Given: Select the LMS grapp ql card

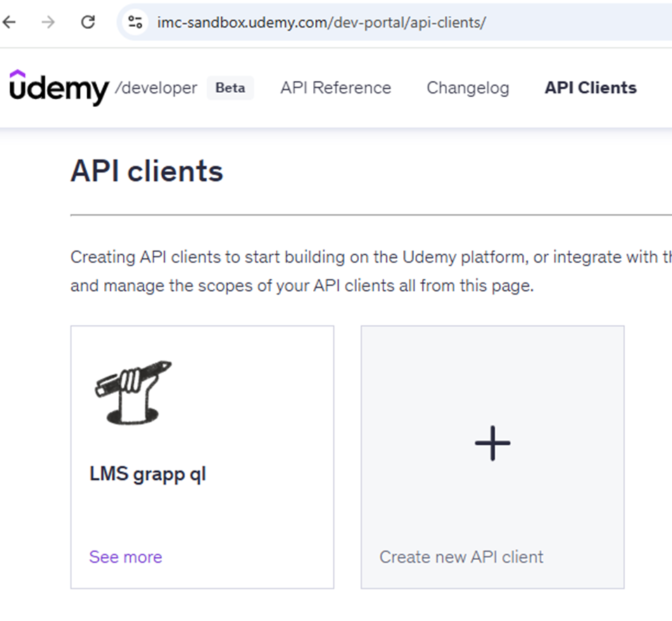Looking at the screenshot, I should [202, 457].
